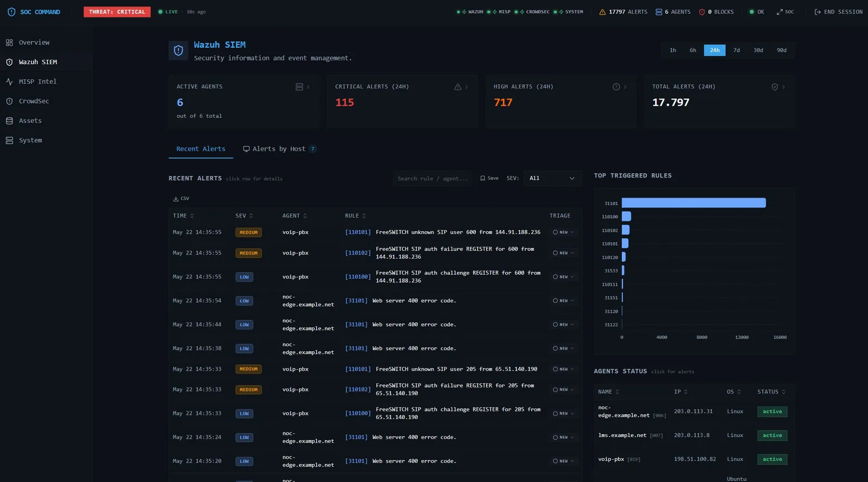
Task: Select the 7d time range
Action: click(736, 50)
